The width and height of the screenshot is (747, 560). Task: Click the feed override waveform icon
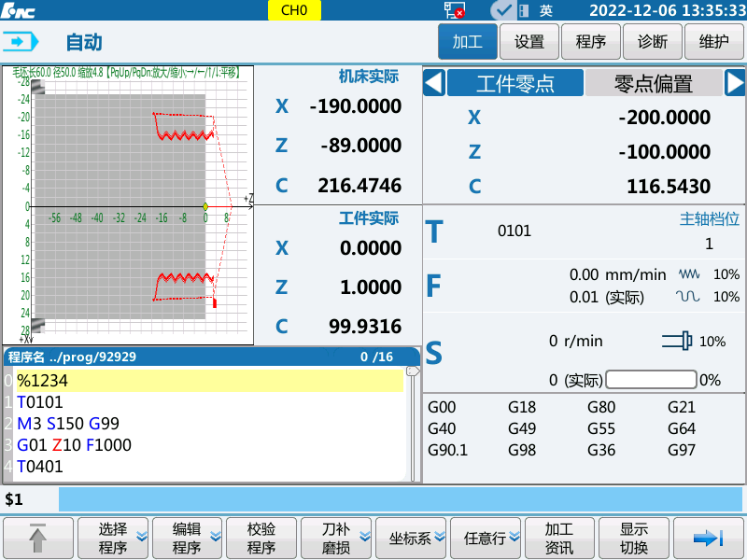688,274
